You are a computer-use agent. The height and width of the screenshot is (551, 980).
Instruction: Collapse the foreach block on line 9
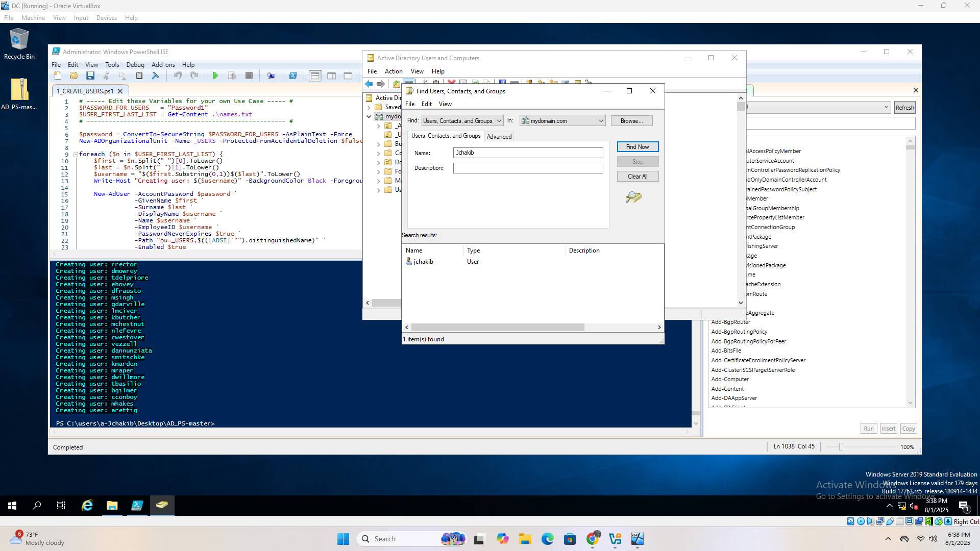76,155
